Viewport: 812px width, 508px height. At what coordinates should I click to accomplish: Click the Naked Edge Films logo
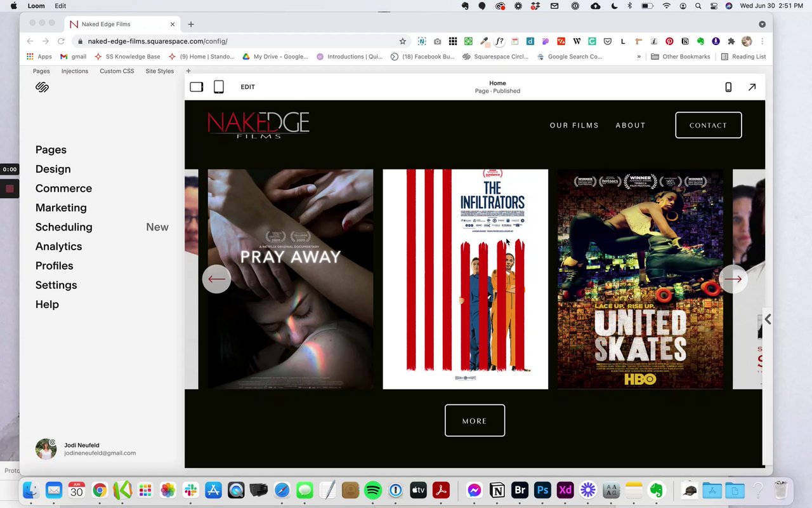click(x=258, y=124)
